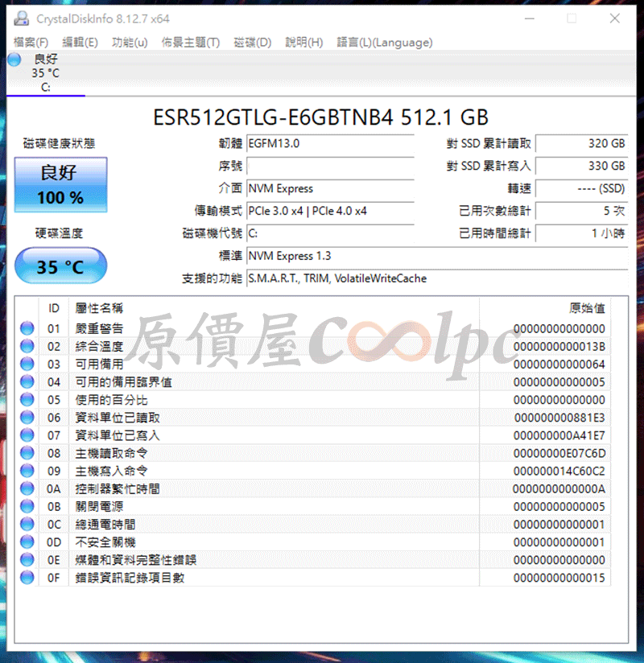Open the 磁碟(D) menu
The width and height of the screenshot is (644, 663).
pos(252,43)
